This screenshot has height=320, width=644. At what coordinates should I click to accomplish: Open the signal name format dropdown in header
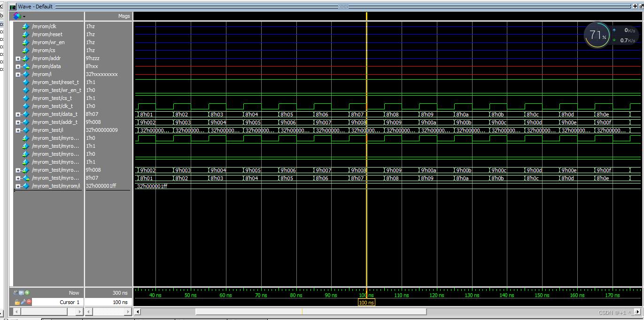[x=24, y=16]
